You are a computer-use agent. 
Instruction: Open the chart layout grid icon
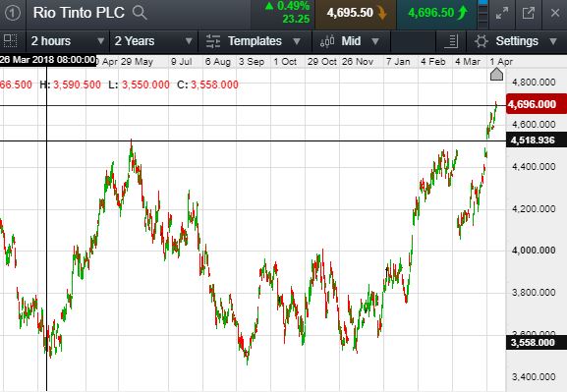pos(11,41)
